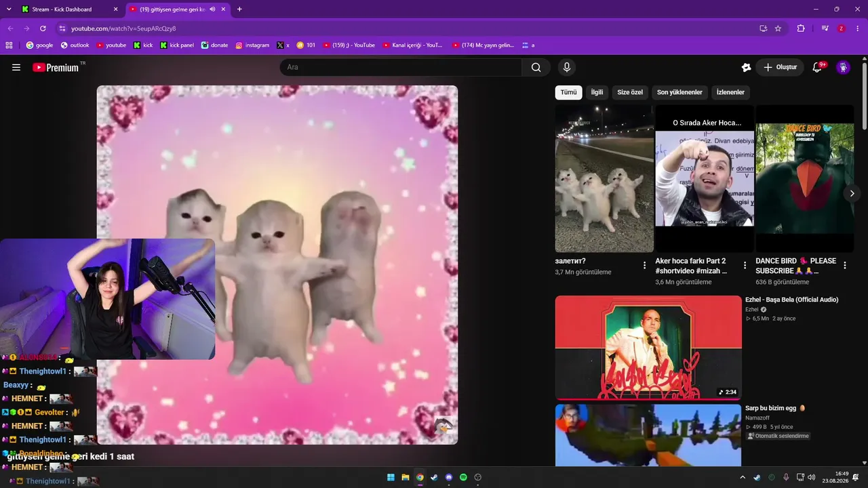Open the OBS Studio taskbar icon
Viewport: 868px width, 488px height.
pos(478,477)
